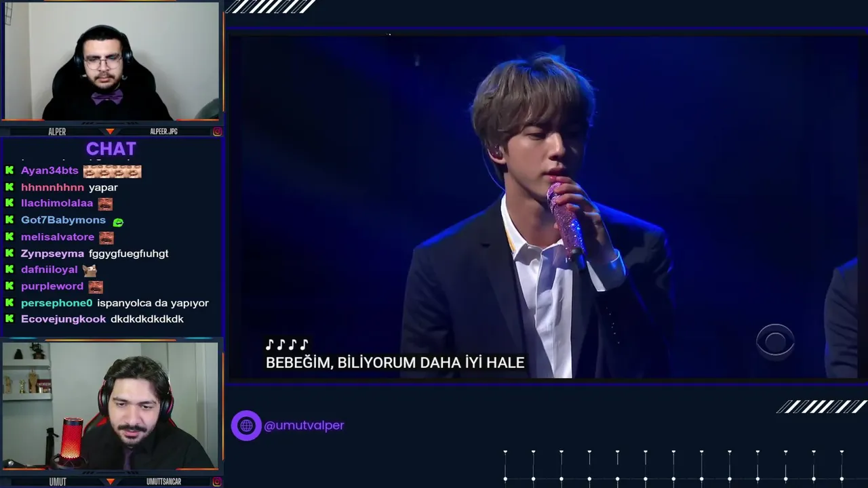This screenshot has width=868, height=488.
Task: Select Alper's webcam feed at top
Action: 111,61
